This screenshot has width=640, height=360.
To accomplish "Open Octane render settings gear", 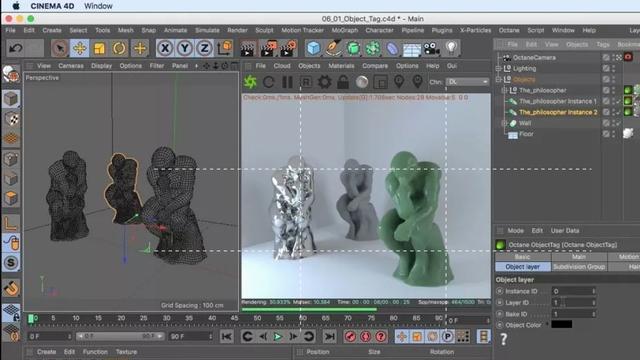I will pos(324,82).
